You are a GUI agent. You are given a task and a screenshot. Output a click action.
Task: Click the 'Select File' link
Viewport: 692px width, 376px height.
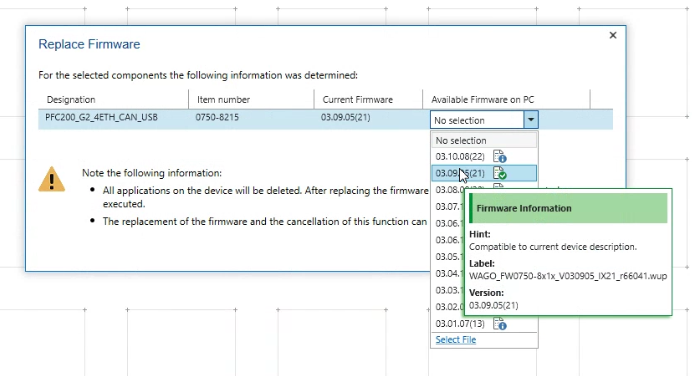tap(455, 340)
